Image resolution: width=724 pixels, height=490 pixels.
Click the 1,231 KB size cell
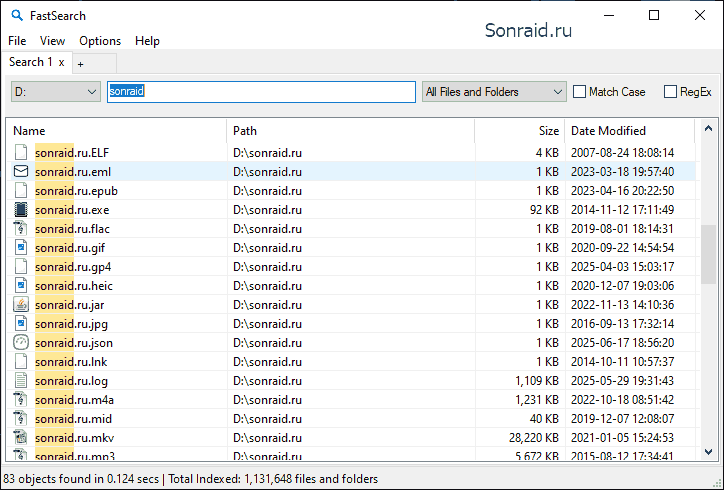pos(537,399)
